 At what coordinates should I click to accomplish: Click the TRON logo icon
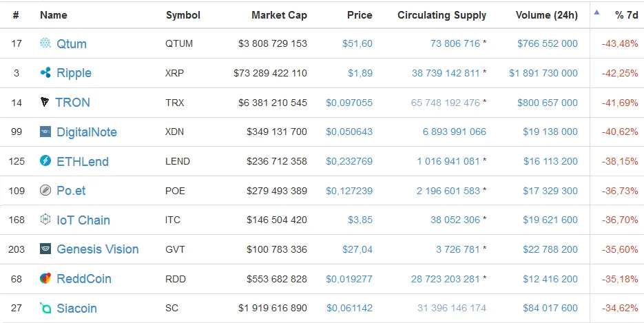tap(45, 102)
